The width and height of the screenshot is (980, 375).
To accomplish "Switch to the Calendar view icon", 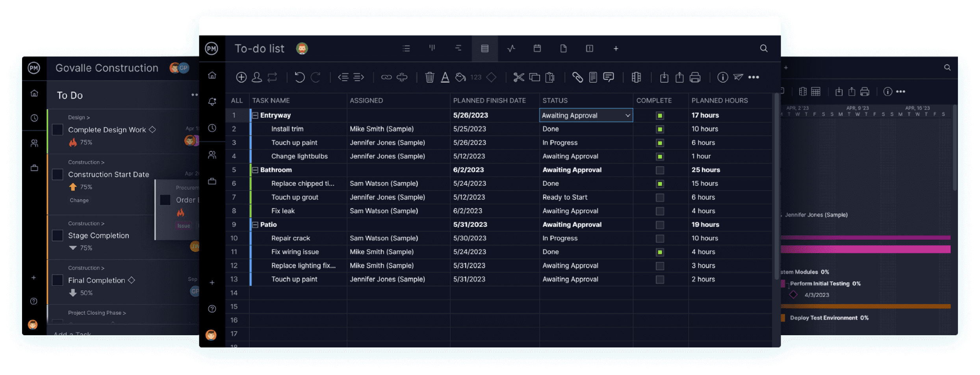I will 537,48.
